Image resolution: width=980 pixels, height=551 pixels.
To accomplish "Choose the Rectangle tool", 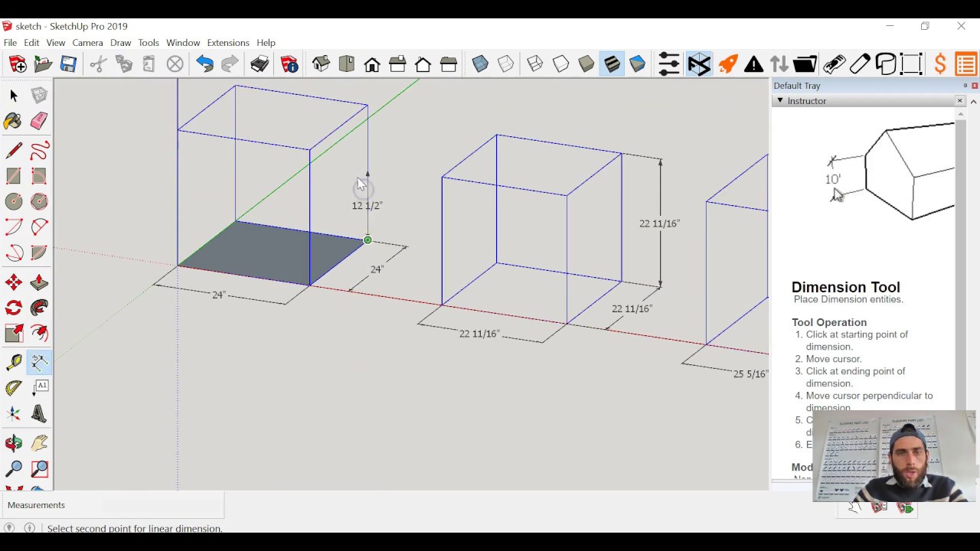I will [13, 176].
